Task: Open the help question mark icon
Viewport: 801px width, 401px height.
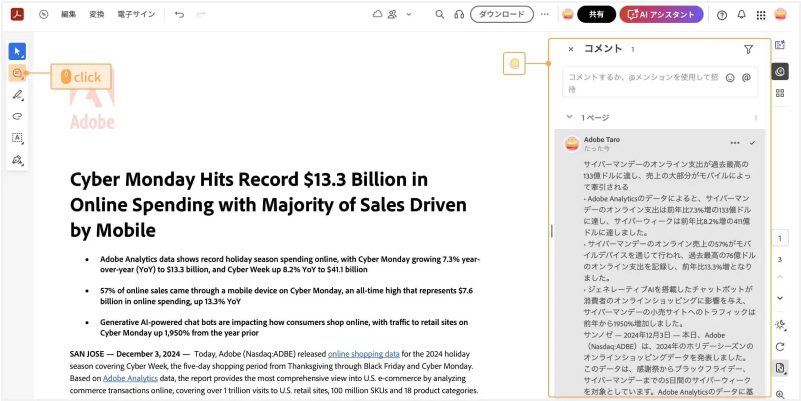Action: [722, 15]
